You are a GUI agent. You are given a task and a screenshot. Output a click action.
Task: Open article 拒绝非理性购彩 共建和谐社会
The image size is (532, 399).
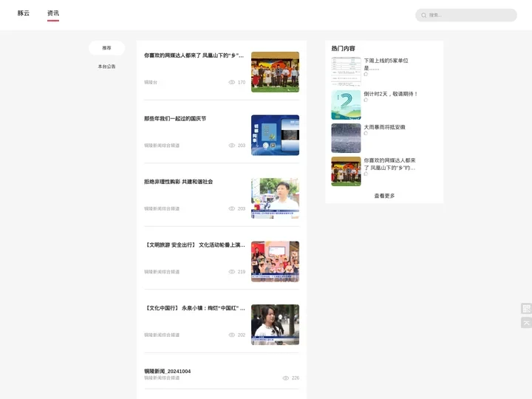click(179, 182)
